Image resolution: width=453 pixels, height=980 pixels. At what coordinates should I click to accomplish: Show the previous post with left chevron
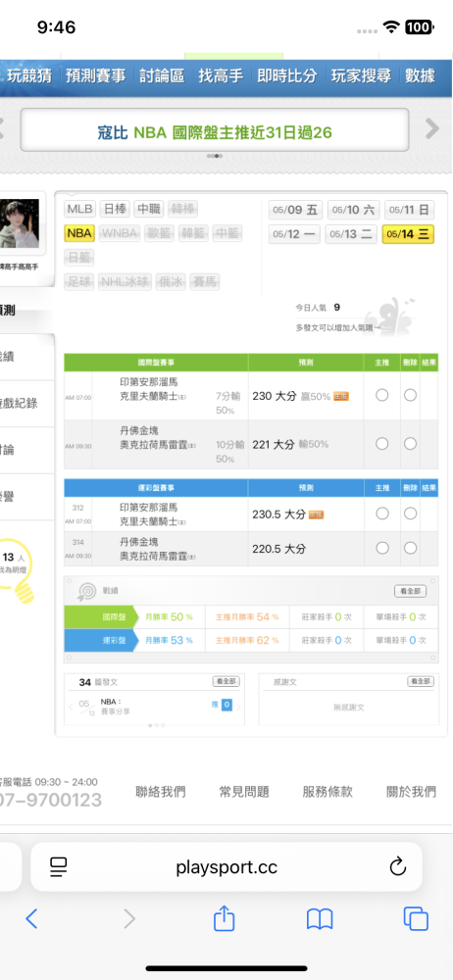tap(71, 707)
